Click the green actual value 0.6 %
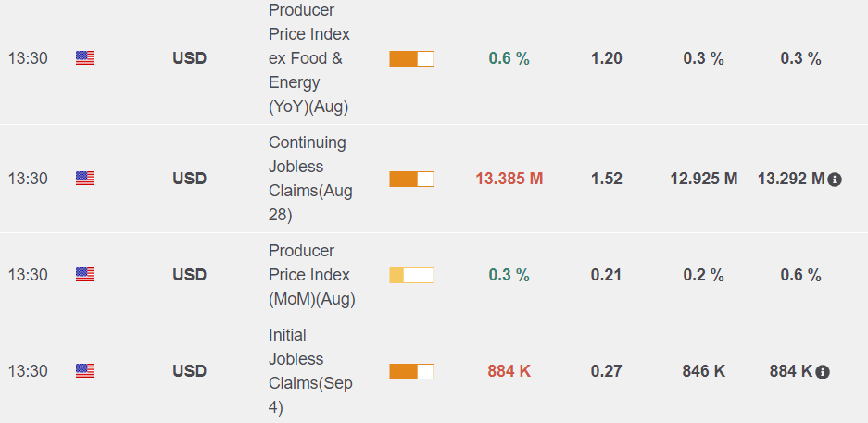The image size is (868, 423). point(509,58)
